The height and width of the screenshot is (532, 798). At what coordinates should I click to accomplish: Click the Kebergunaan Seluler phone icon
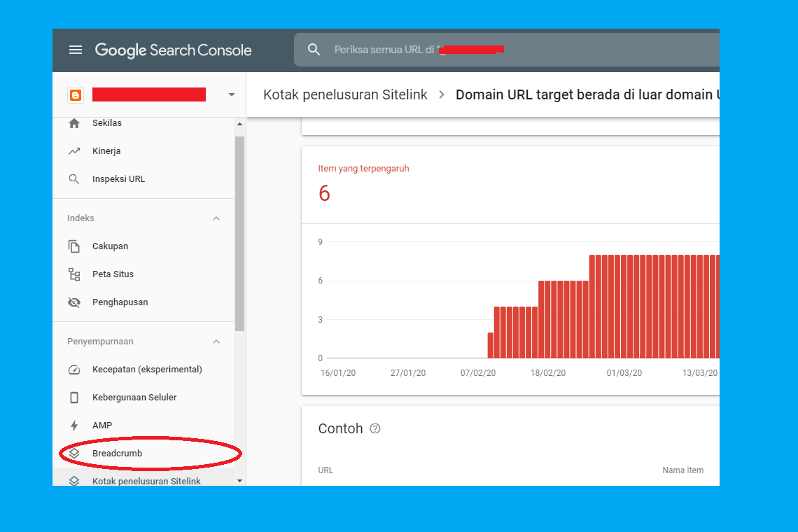coord(74,398)
